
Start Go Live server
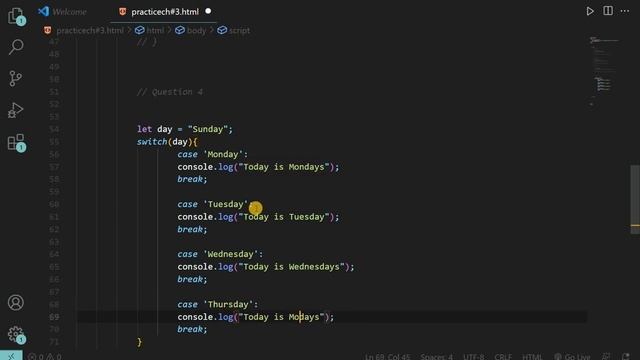coord(572,356)
